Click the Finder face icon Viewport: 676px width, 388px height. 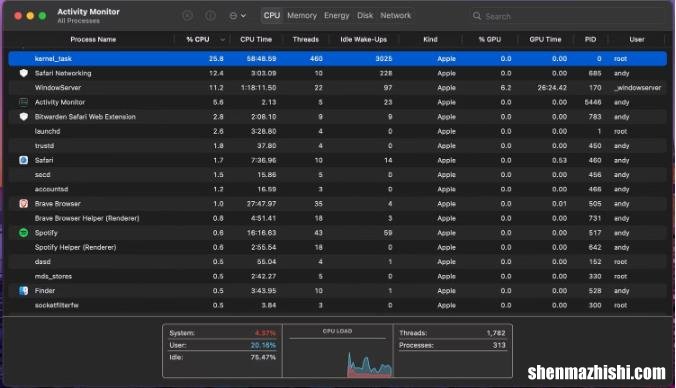24,291
